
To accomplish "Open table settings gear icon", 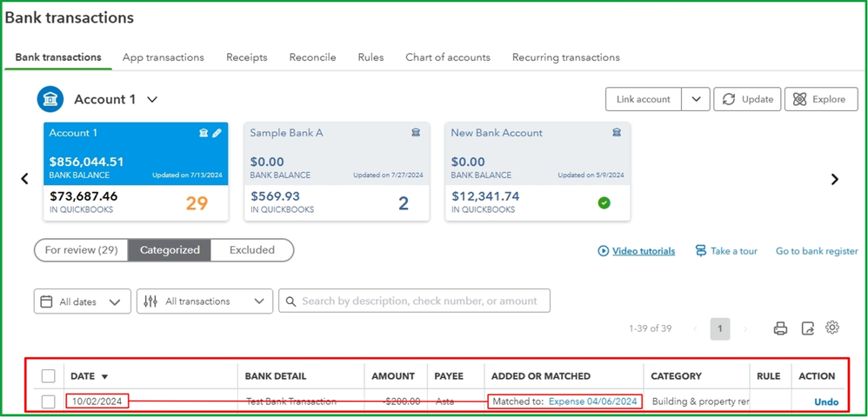I will coord(832,328).
